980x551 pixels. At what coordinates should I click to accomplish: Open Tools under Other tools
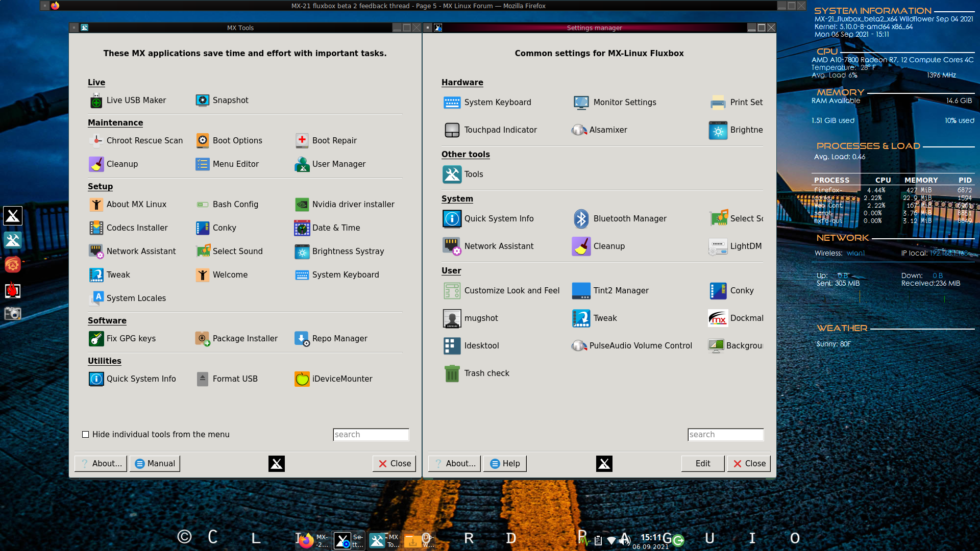coord(463,174)
